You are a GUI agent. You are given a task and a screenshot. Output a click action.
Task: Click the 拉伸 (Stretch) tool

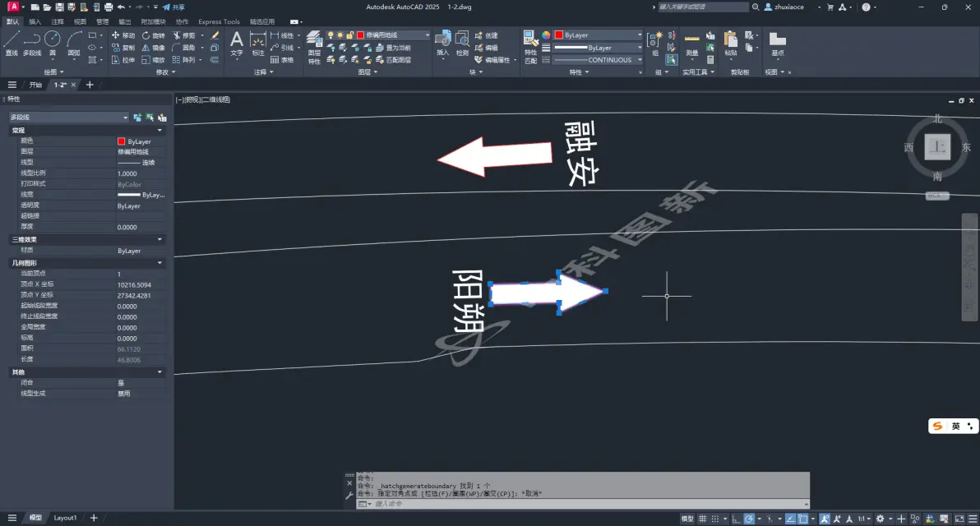122,60
